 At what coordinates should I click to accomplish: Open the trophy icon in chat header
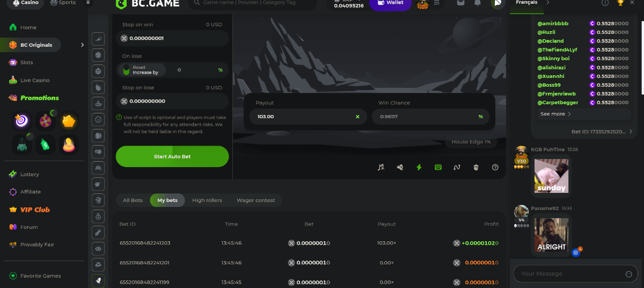click(620, 3)
